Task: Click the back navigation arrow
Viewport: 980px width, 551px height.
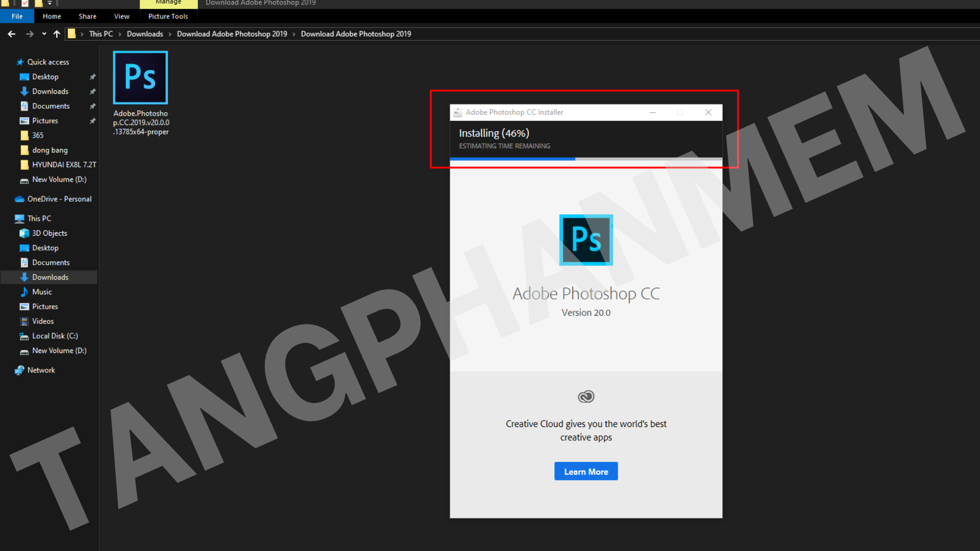Action: (12, 34)
